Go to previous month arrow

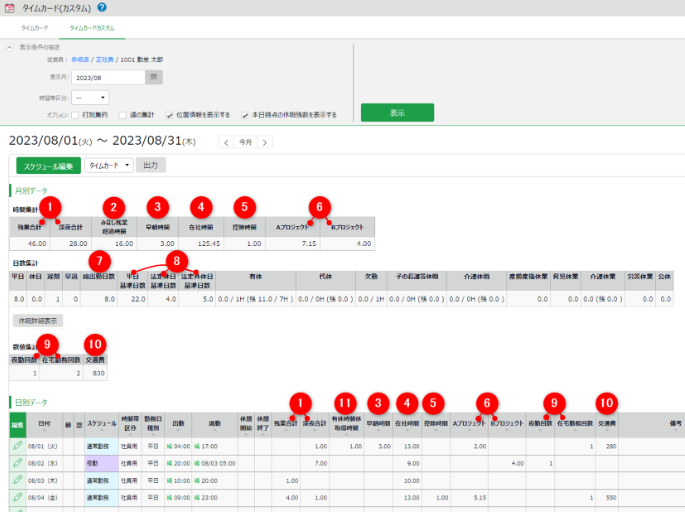click(x=225, y=142)
